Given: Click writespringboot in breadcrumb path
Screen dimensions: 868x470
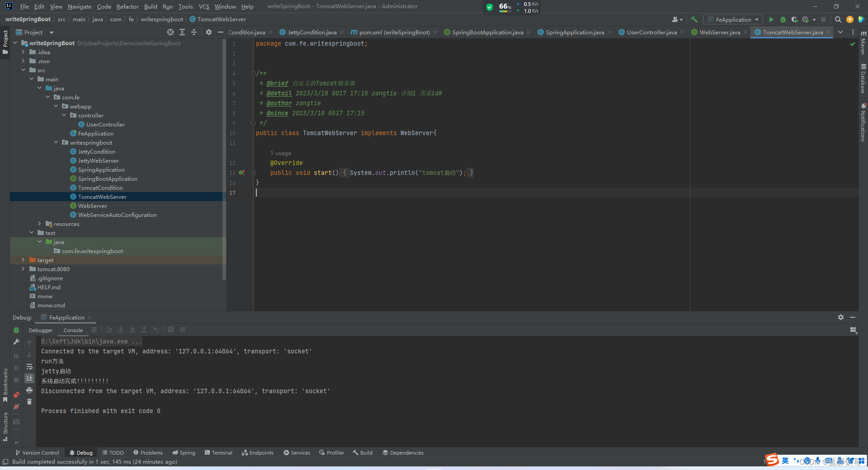Looking at the screenshot, I should 162,19.
